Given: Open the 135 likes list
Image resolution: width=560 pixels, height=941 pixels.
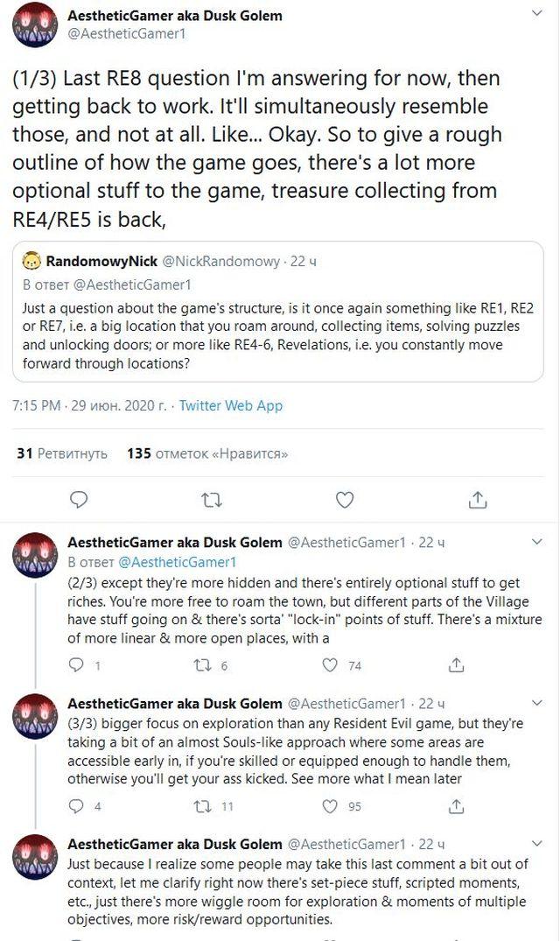Looking at the screenshot, I should point(207,453).
